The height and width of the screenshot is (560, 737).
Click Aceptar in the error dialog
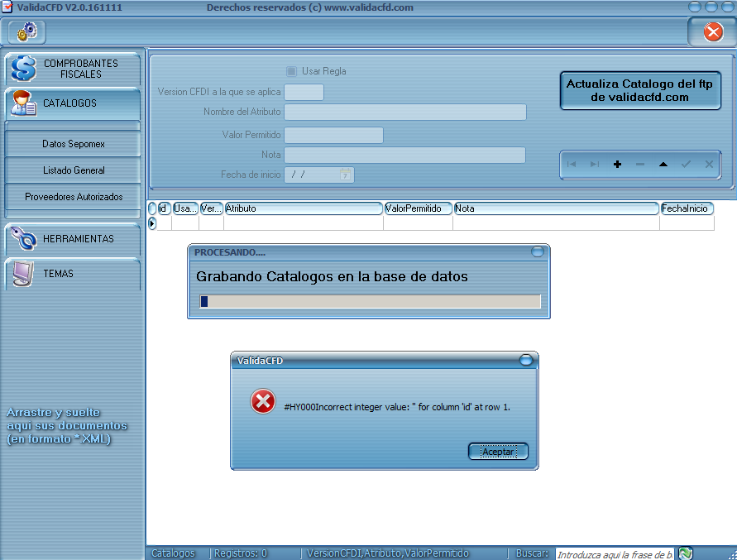(x=498, y=452)
